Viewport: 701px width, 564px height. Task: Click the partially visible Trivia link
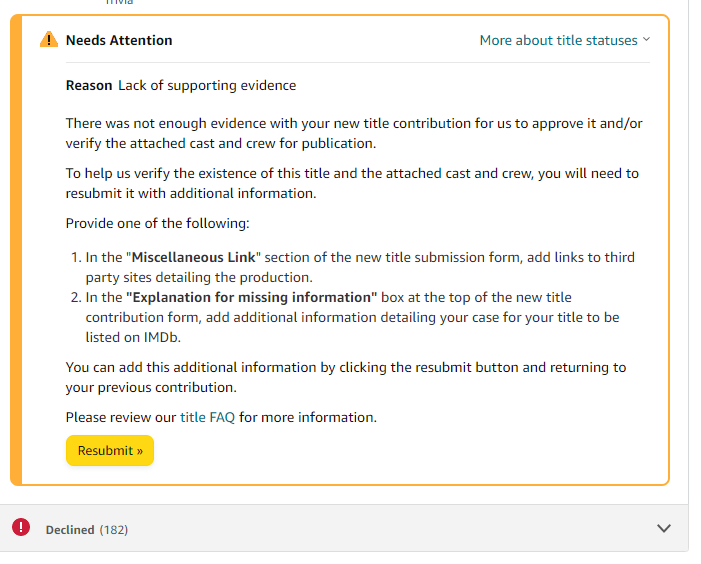click(x=120, y=3)
